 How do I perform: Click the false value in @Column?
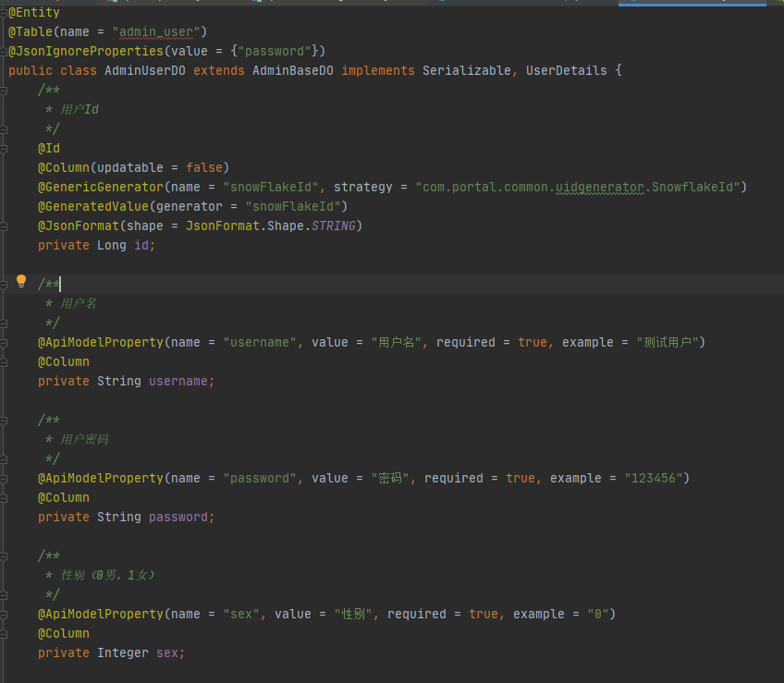204,168
